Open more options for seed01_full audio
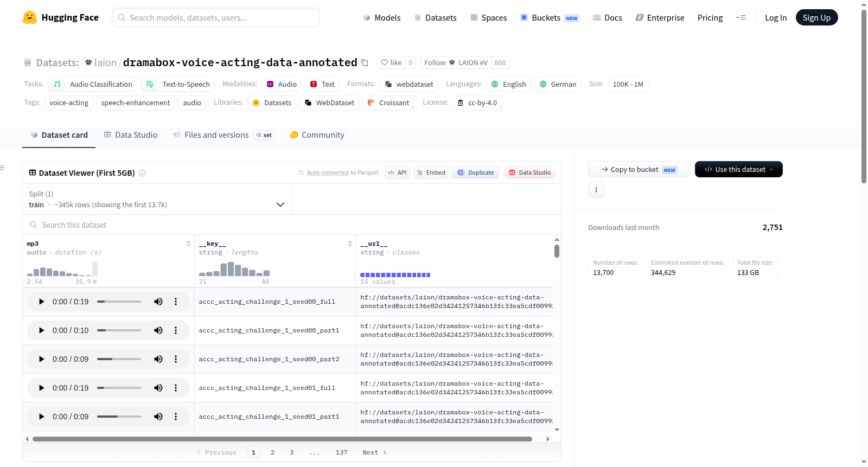Screen dimensions: 868x467 tap(176, 388)
